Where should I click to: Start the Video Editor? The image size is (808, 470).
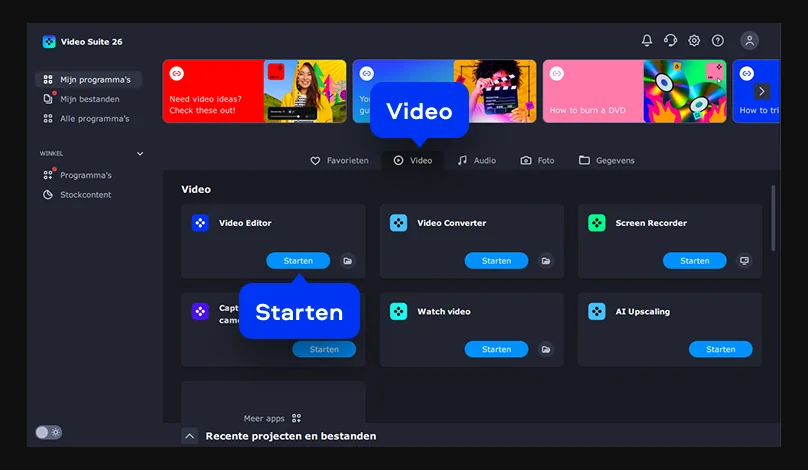coord(298,261)
